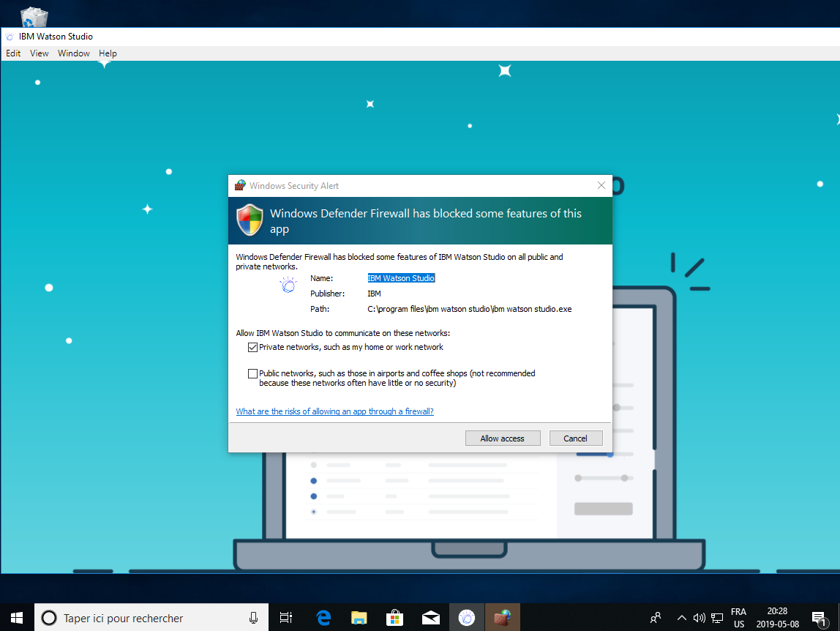Click the volume icon in the system tray
Viewport: 840px width, 631px height.
tap(699, 617)
